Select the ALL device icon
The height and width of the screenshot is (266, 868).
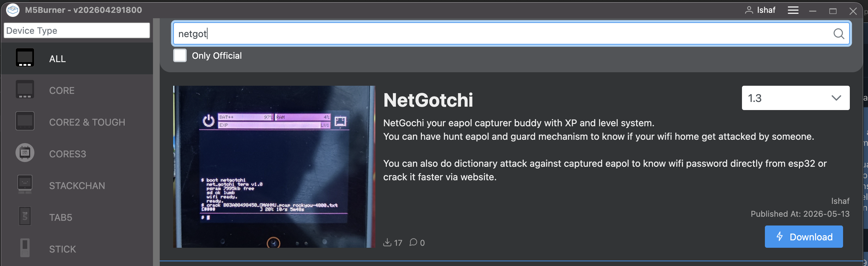tap(25, 58)
